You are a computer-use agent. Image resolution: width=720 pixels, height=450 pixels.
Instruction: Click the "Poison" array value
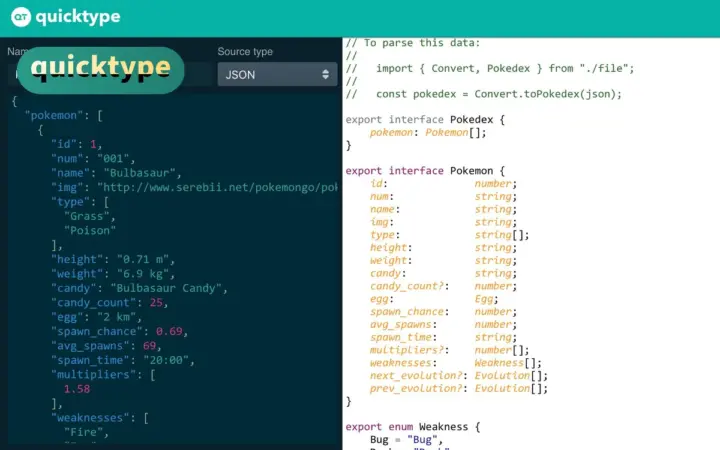click(90, 231)
